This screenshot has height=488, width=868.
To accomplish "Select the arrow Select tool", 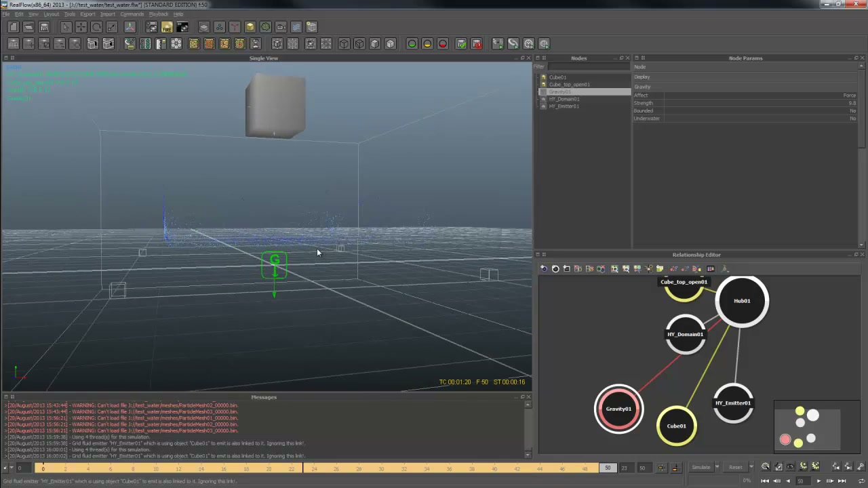I will pyautogui.click(x=66, y=27).
